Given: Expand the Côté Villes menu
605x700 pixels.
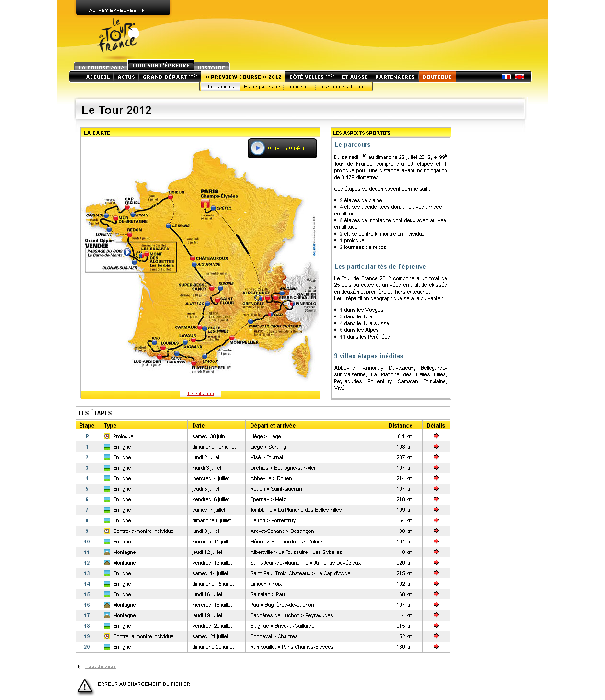Looking at the screenshot, I should click(x=312, y=77).
